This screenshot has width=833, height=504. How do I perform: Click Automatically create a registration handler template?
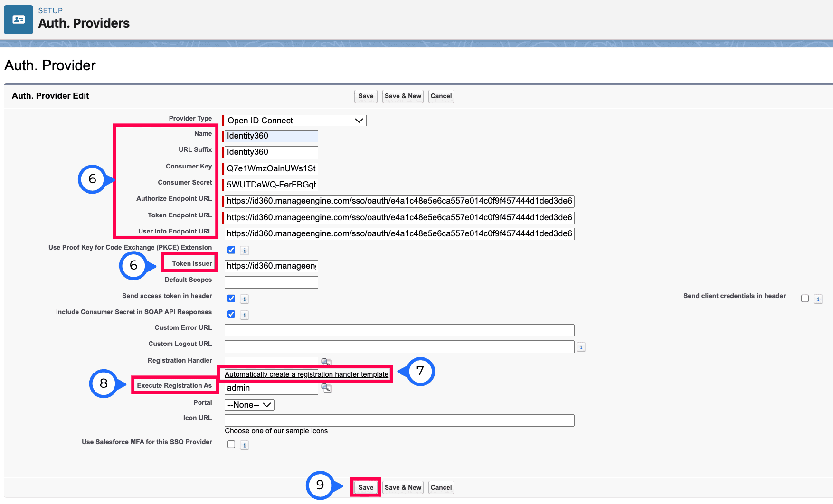pos(306,374)
